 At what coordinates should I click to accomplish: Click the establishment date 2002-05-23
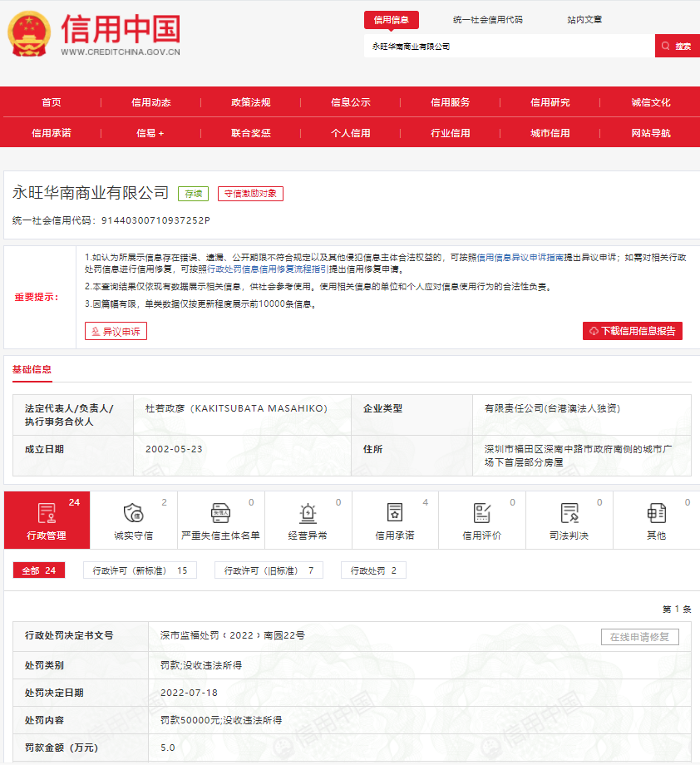point(174,449)
